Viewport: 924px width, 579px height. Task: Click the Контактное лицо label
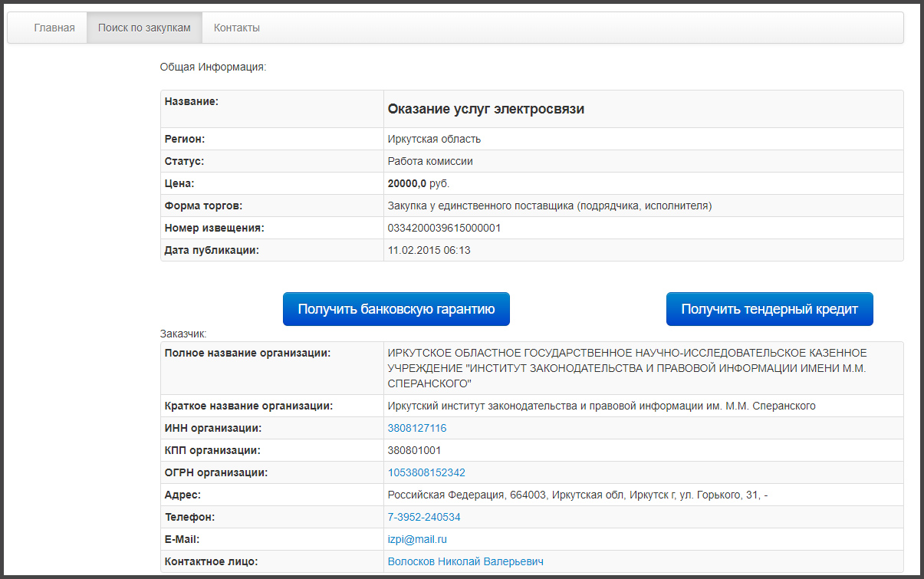pos(211,561)
